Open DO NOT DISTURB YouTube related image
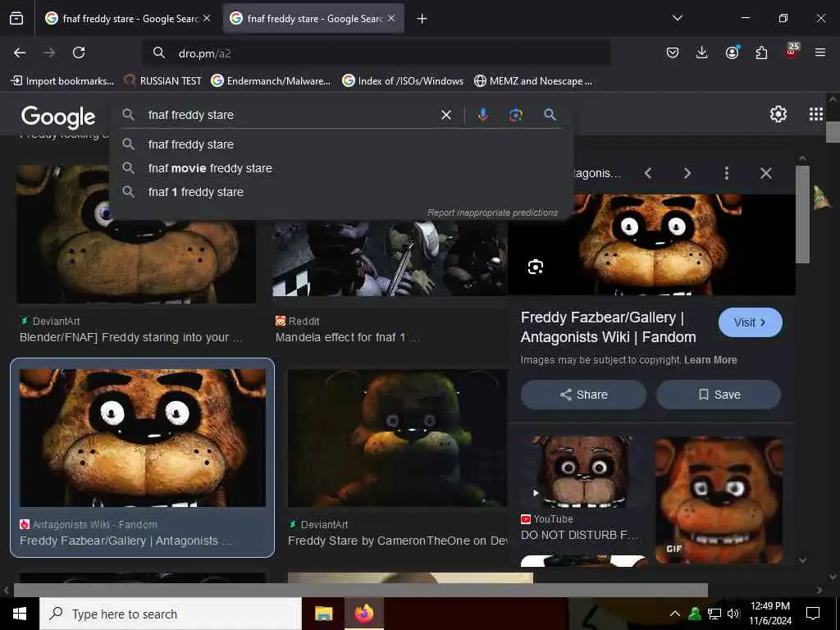 (584, 472)
